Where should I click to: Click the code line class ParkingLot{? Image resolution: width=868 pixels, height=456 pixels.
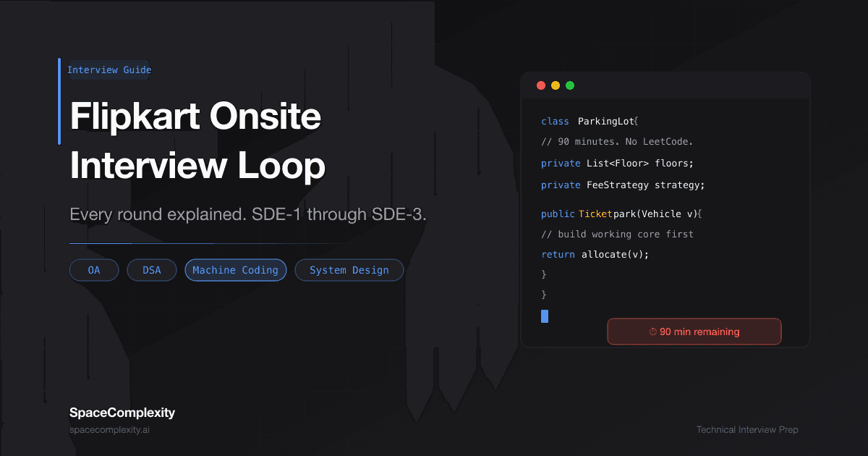tap(590, 121)
